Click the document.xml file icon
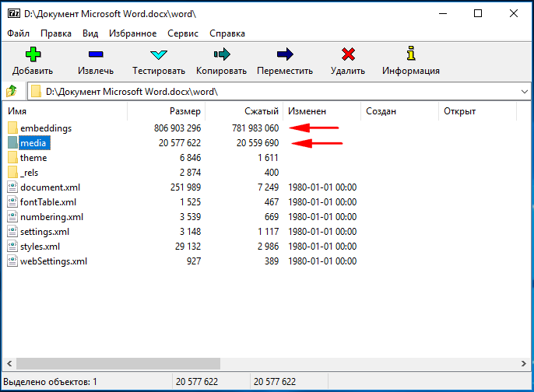 [x=12, y=187]
